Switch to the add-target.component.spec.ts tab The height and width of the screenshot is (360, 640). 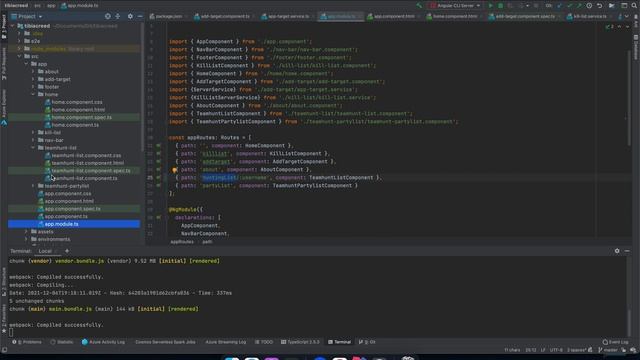pos(523,16)
